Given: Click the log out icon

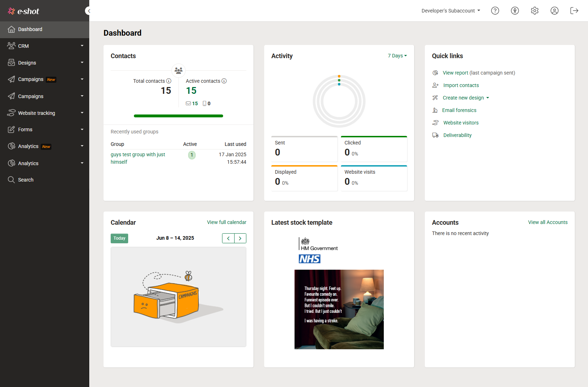Looking at the screenshot, I should point(574,11).
